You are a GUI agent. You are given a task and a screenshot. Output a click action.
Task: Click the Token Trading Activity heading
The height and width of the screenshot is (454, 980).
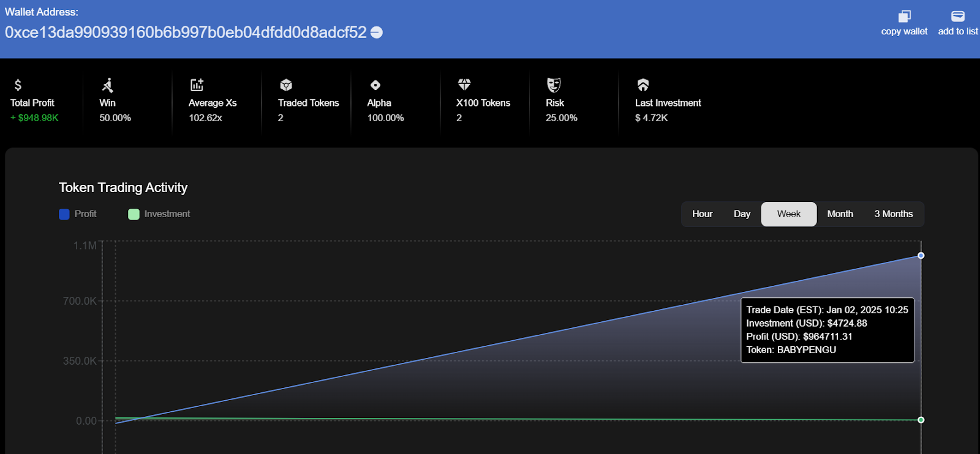tap(123, 188)
